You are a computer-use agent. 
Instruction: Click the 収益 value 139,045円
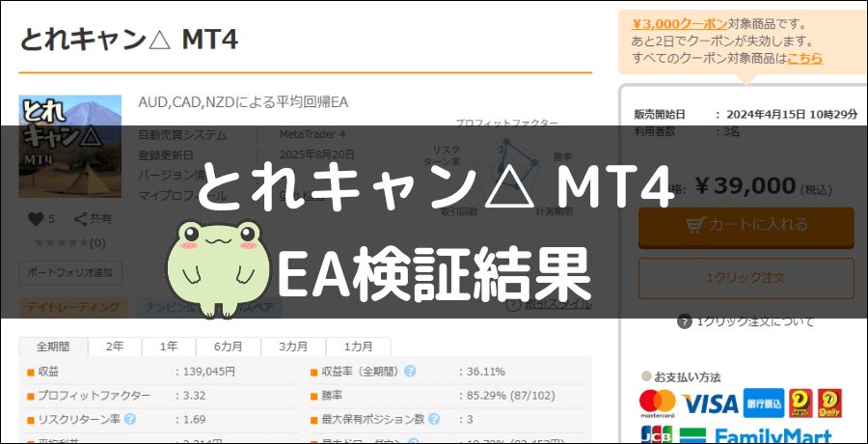click(209, 372)
